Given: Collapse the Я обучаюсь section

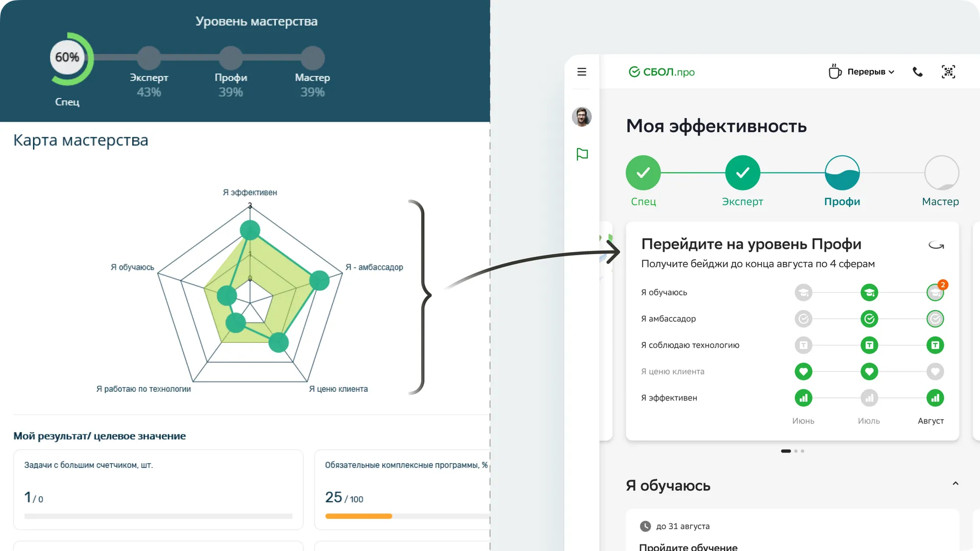Looking at the screenshot, I should (955, 484).
